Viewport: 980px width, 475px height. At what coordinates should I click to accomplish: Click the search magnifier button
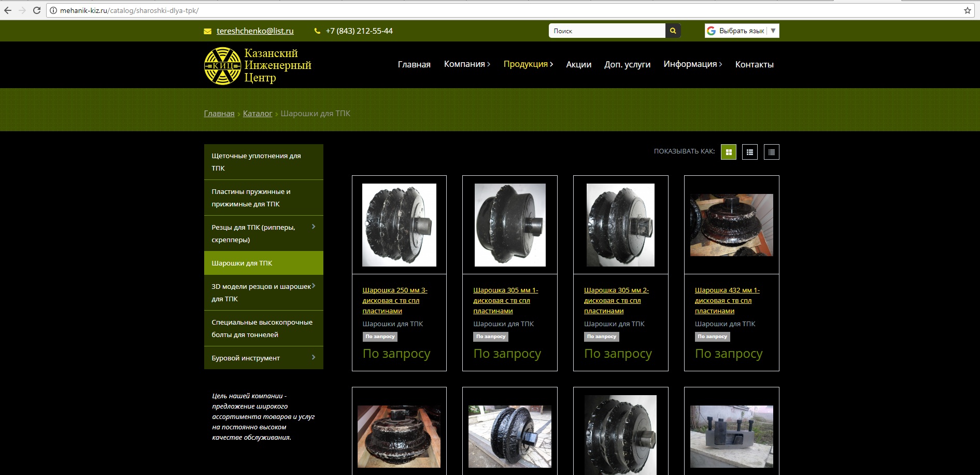[673, 31]
